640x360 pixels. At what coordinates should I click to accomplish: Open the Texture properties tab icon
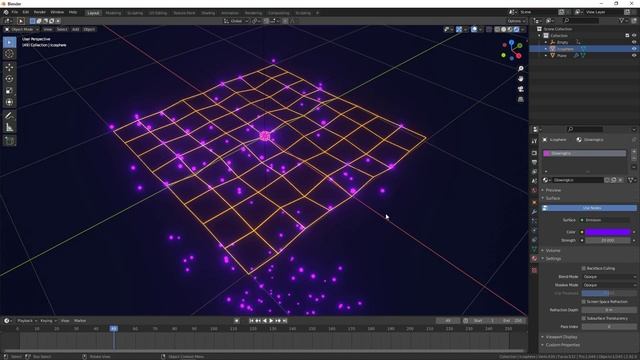(534, 270)
